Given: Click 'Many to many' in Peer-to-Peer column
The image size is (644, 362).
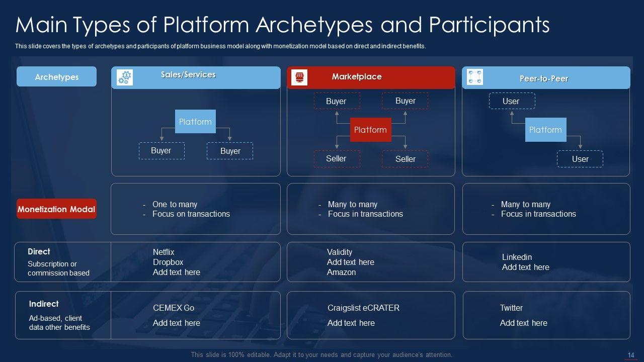Looking at the screenshot, I should 526,204.
